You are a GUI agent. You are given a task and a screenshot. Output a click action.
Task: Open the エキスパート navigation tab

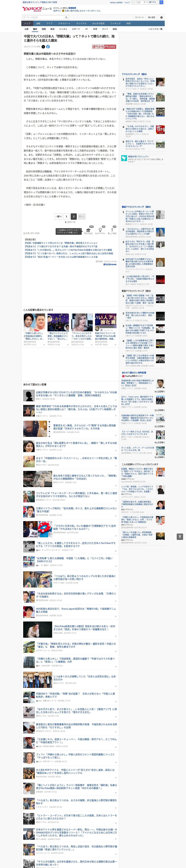coord(64,24)
